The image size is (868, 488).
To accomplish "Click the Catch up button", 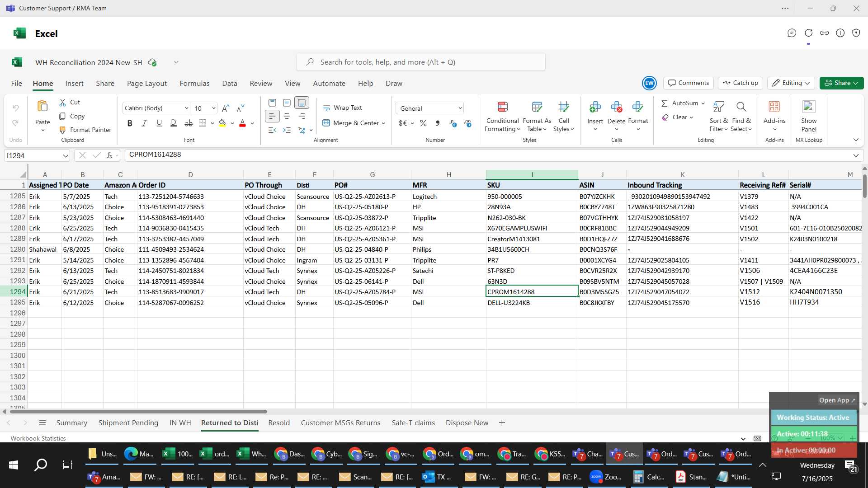I will click(x=741, y=83).
